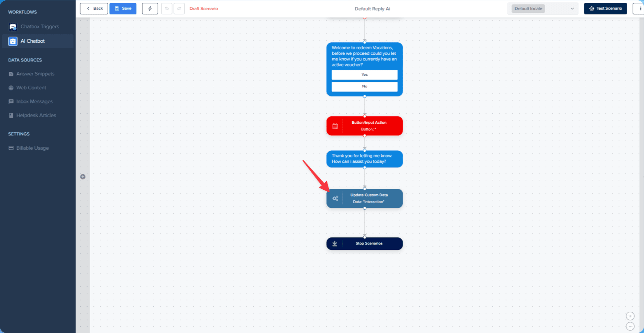Image resolution: width=644 pixels, height=333 pixels.
Task: Click the redo arrow icon
Action: click(179, 9)
